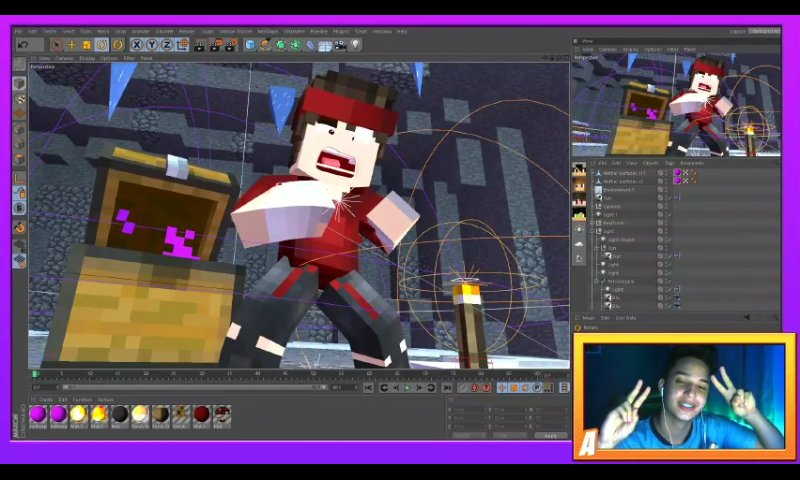
Task: Select the first magenta material ball
Action: pos(38,414)
